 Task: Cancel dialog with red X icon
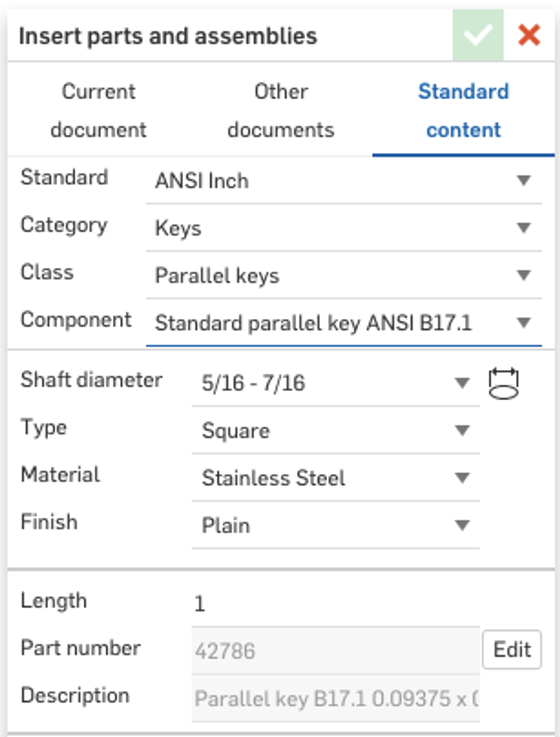[x=529, y=35]
